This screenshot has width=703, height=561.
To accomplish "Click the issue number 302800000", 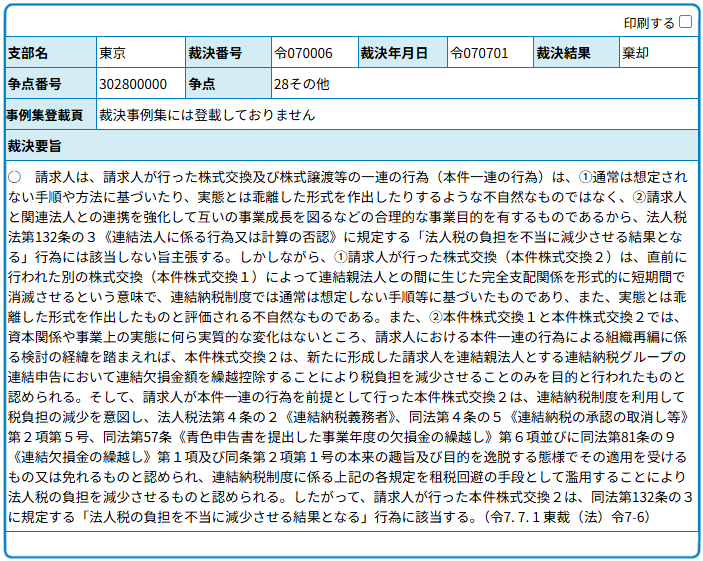I will click(133, 84).
